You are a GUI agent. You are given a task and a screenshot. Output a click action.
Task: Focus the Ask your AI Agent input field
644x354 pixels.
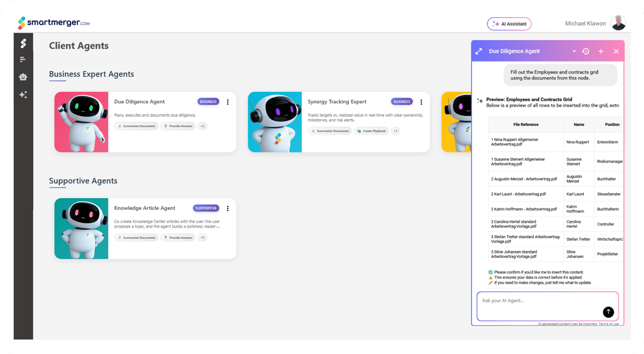point(548,306)
